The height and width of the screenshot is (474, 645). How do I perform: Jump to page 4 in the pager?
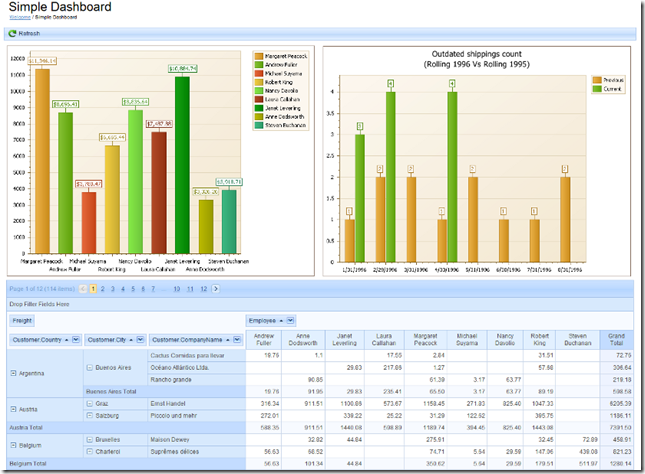click(x=123, y=289)
